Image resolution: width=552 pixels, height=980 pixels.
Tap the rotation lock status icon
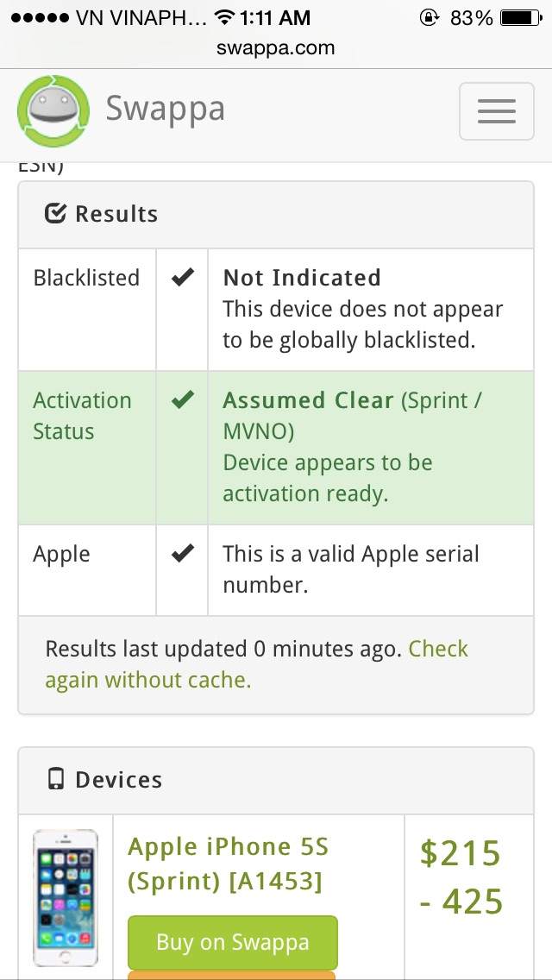(x=429, y=18)
